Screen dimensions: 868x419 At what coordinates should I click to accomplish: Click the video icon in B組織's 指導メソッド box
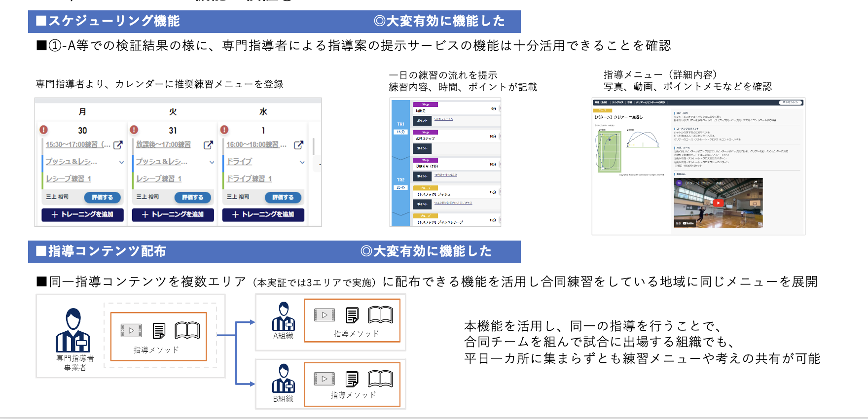(325, 379)
